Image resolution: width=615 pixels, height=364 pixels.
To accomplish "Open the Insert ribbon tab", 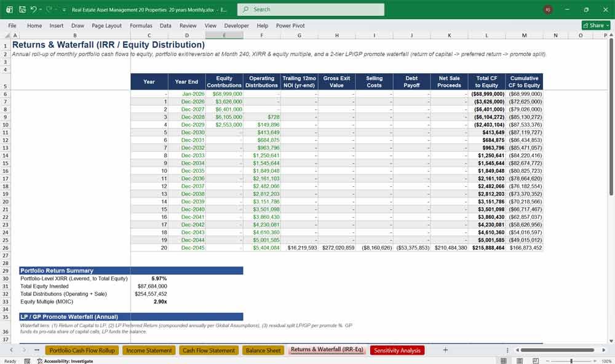I will (x=57, y=25).
